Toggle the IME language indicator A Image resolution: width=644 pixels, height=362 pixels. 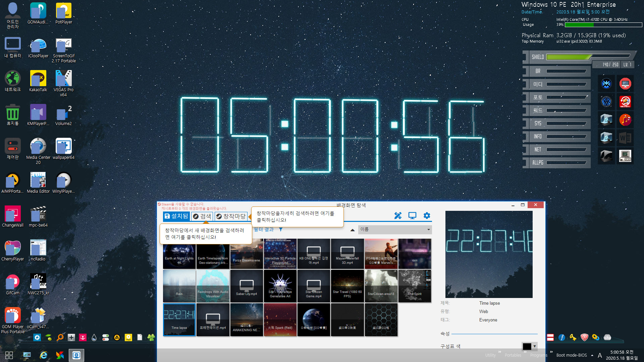[x=600, y=355]
